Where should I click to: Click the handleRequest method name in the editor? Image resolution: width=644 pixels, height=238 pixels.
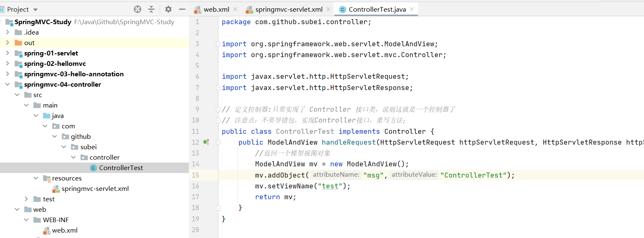[x=348, y=142]
